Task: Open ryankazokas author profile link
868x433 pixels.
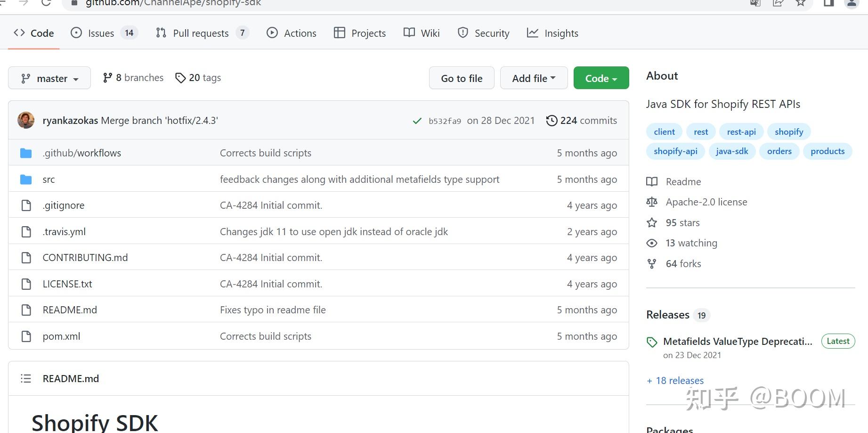Action: click(70, 121)
